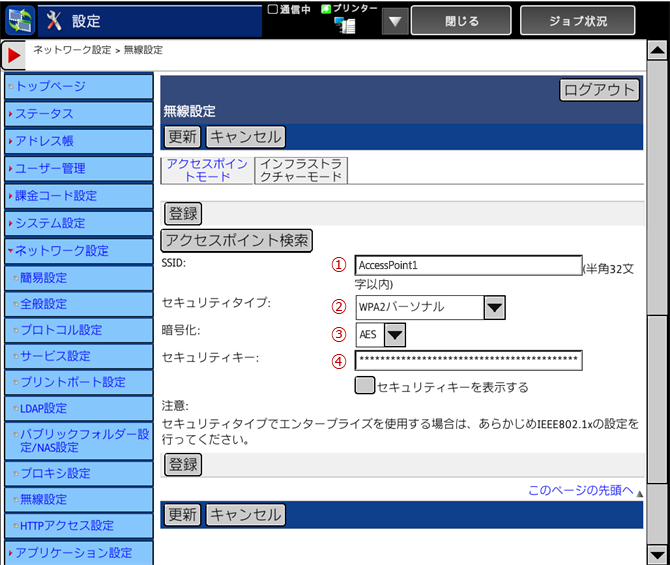Open トップページ in sidebar
The height and width of the screenshot is (565, 670).
click(x=79, y=86)
